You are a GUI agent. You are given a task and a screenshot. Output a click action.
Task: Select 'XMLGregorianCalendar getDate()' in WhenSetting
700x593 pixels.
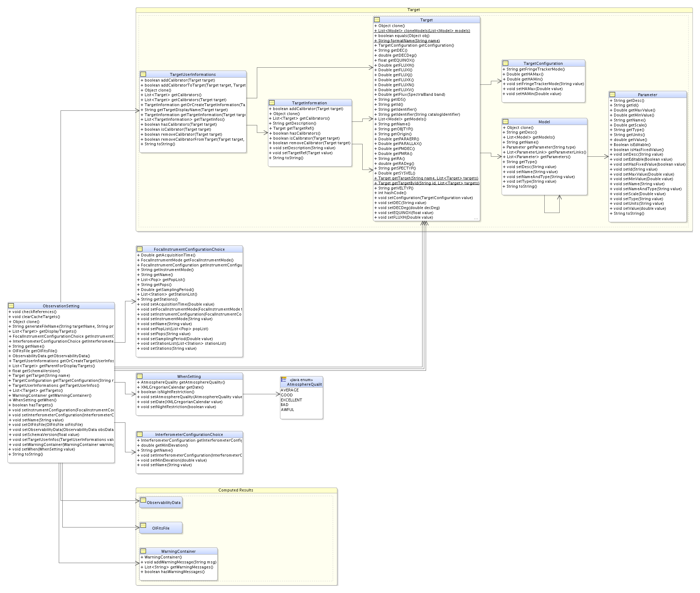click(x=170, y=387)
